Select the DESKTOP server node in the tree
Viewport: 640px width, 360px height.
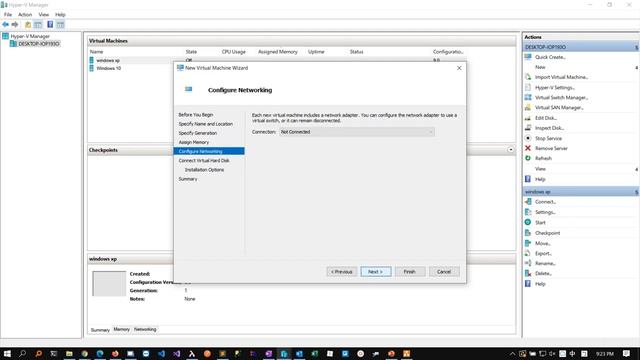click(x=38, y=44)
